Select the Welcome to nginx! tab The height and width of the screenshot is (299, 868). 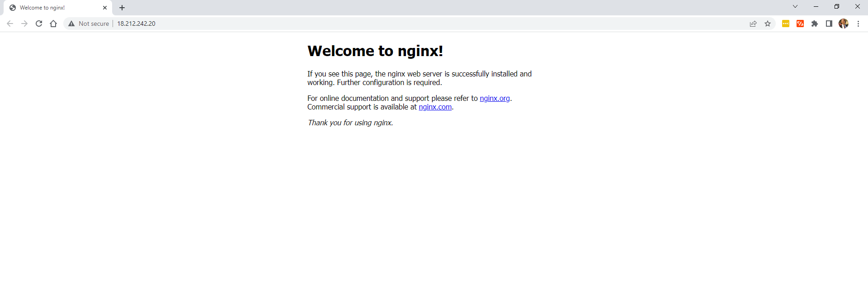[50, 8]
